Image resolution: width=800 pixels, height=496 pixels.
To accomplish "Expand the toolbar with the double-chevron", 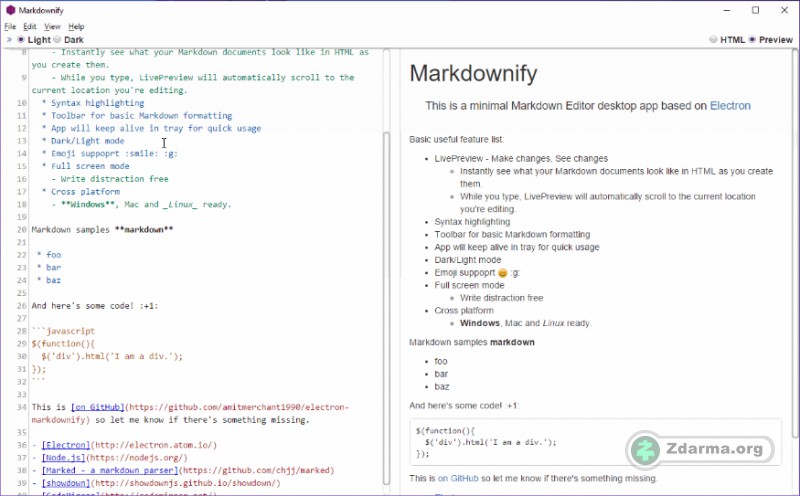I will [x=9, y=39].
